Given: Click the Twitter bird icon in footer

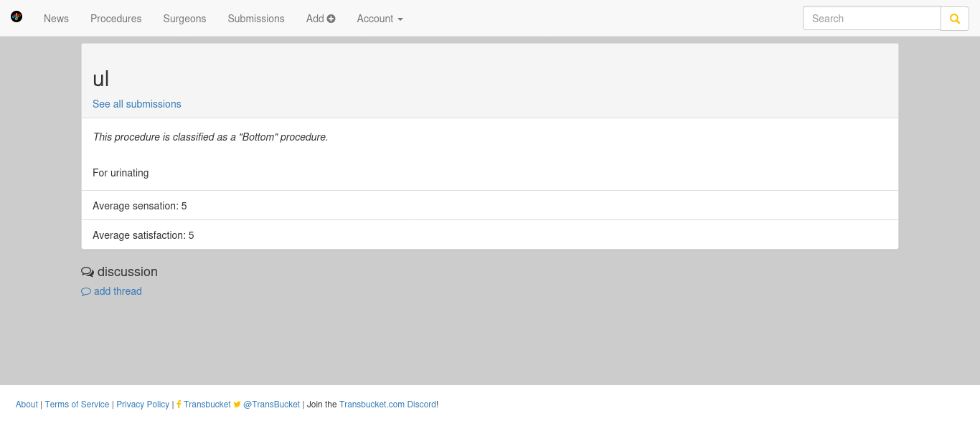Looking at the screenshot, I should [x=237, y=405].
